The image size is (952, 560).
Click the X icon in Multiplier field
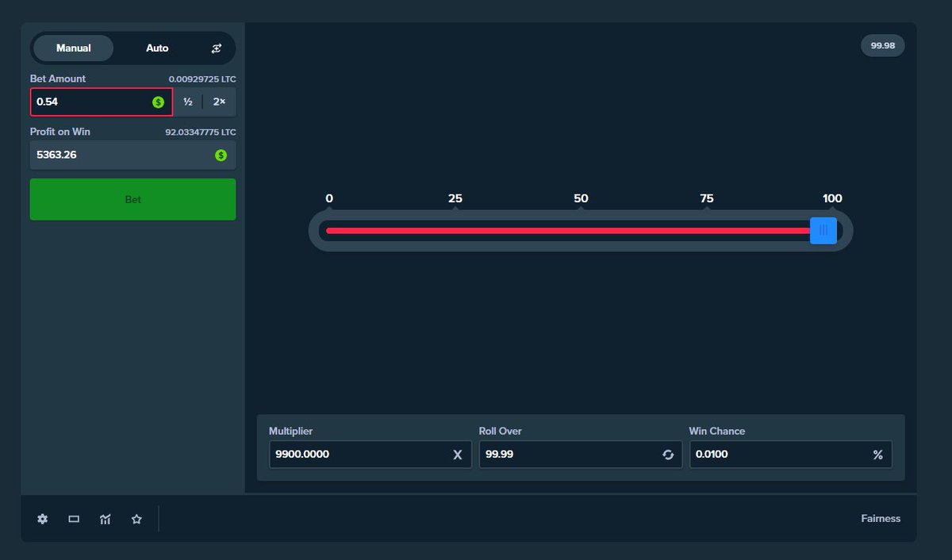click(457, 455)
